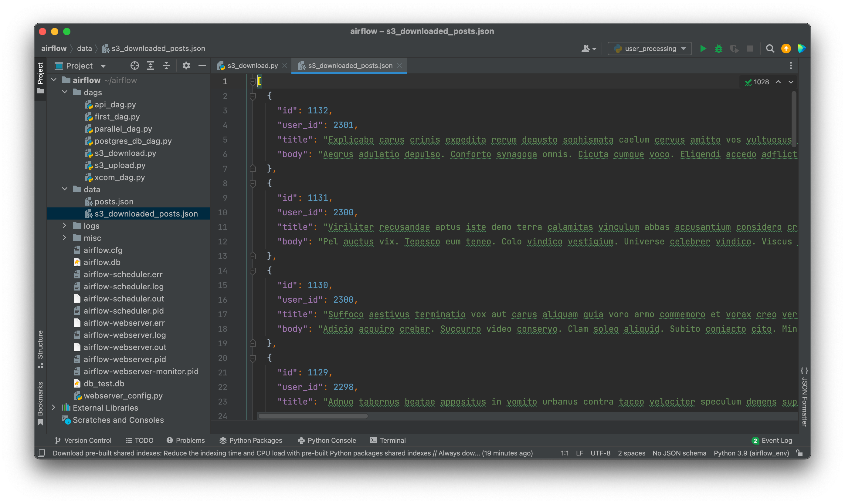The image size is (845, 504).
Task: Toggle tool window quick access icon bottom-left
Action: point(42,453)
